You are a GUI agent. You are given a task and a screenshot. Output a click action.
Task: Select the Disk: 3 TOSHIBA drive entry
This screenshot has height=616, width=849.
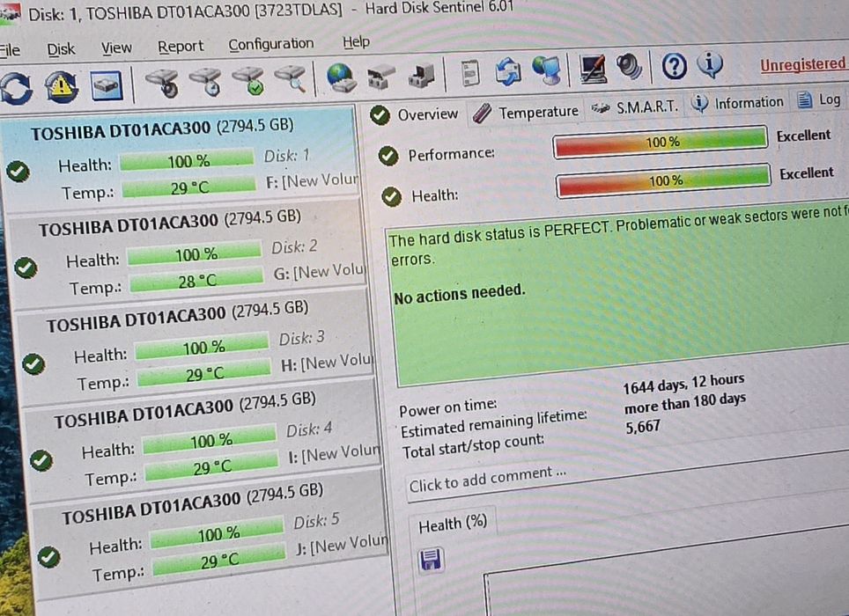195,346
